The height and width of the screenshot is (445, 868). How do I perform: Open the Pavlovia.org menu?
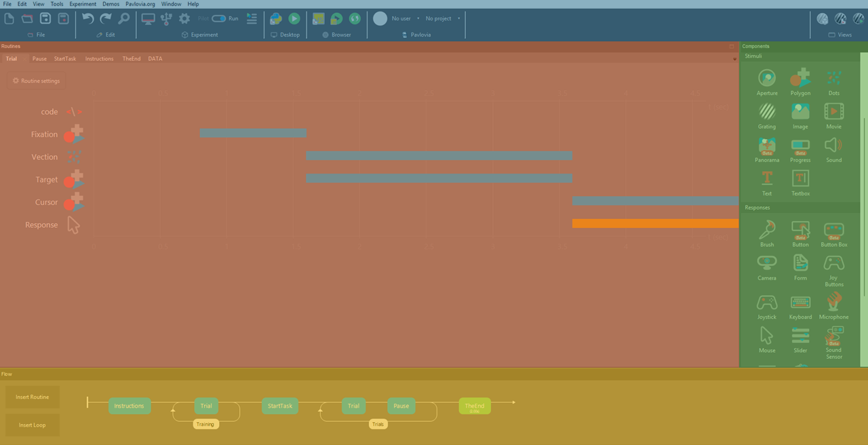140,4
